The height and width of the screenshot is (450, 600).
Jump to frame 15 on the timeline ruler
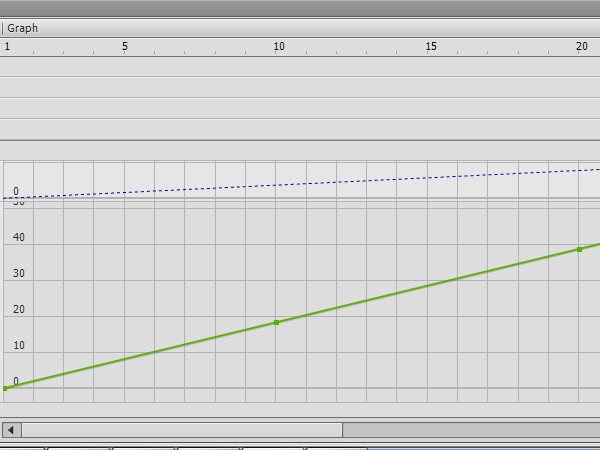[431, 47]
